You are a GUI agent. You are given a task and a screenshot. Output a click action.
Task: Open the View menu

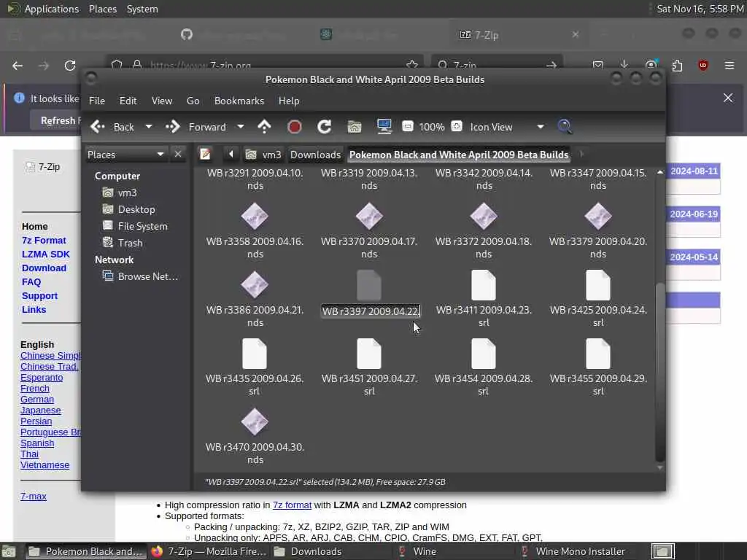[162, 101]
